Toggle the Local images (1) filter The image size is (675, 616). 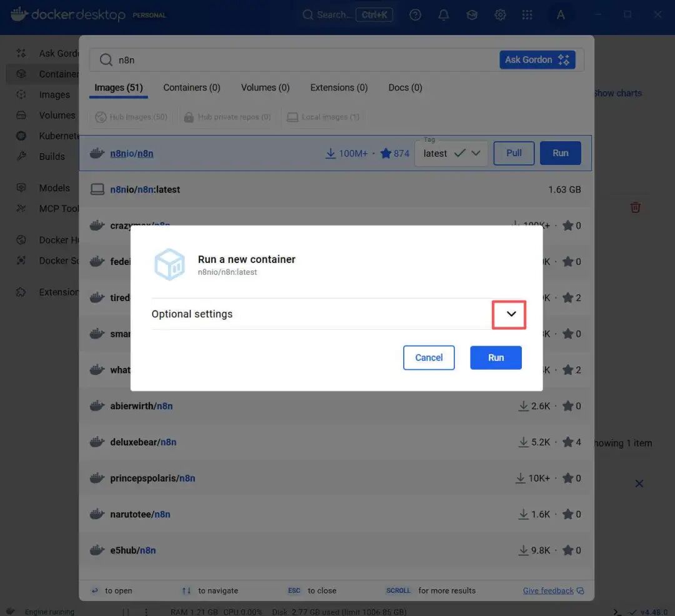pyautogui.click(x=323, y=117)
